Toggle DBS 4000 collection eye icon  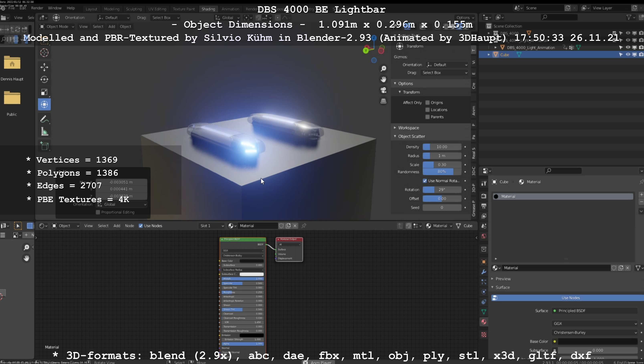[x=628, y=33]
